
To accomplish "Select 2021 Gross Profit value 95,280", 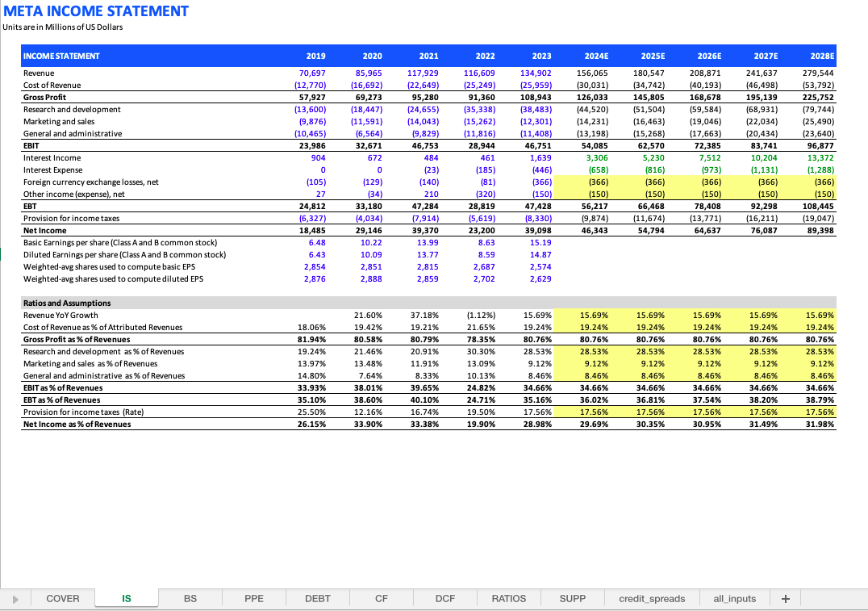I will [x=426, y=97].
